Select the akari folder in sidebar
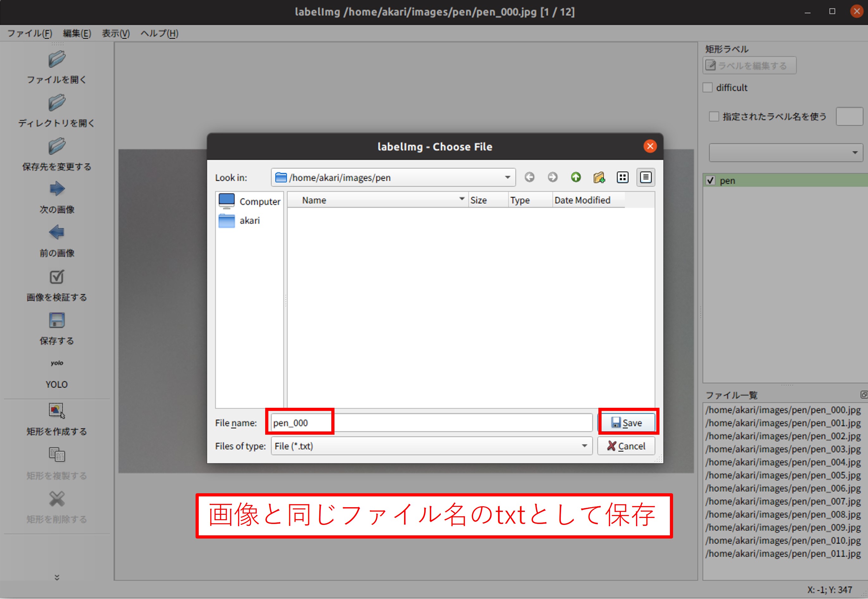Screen dimensions: 868x599 coord(249,221)
